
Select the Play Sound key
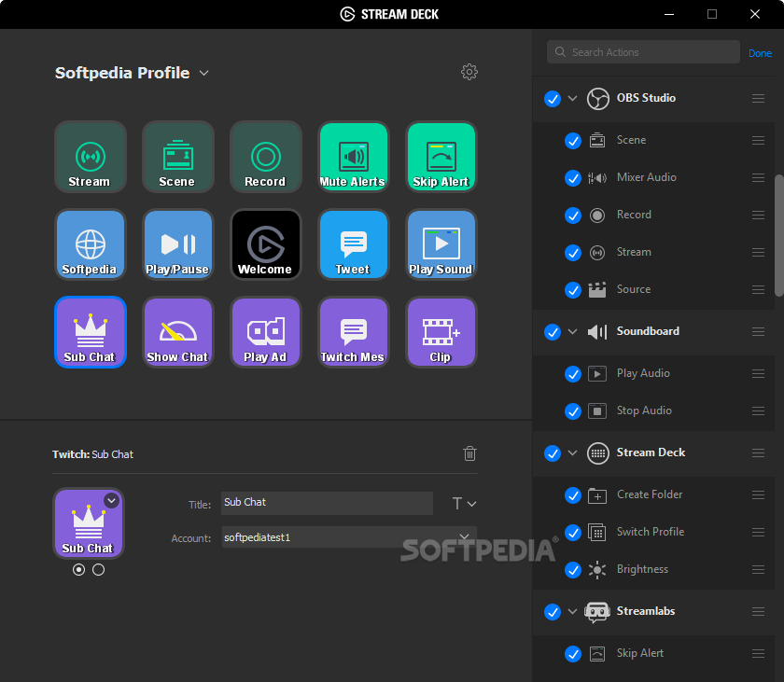[441, 244]
